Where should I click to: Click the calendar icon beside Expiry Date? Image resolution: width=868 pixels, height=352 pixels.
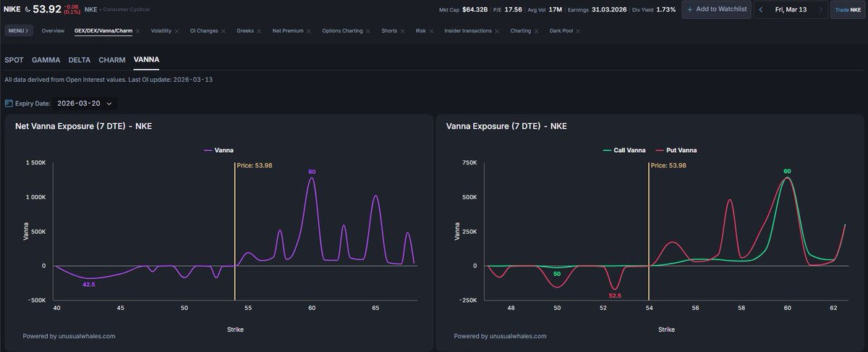pyautogui.click(x=9, y=104)
